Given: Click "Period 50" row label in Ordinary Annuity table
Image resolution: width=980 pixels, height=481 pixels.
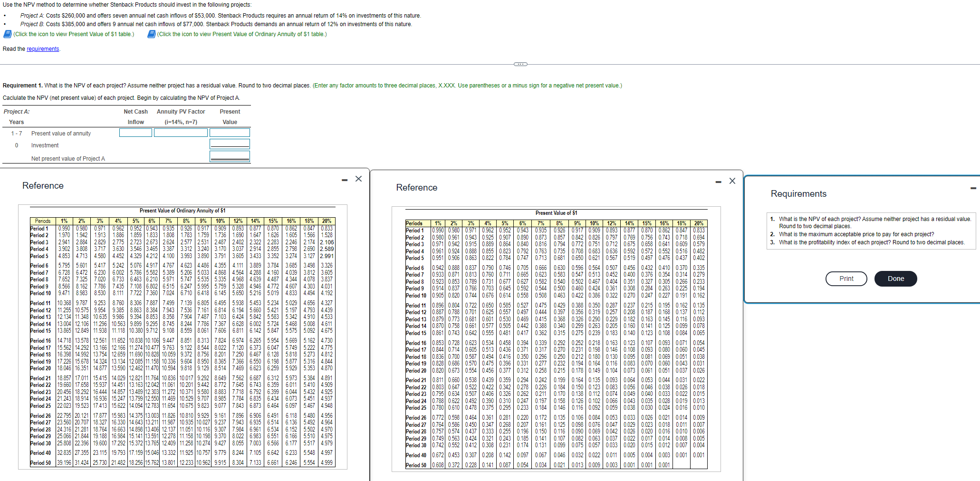Looking at the screenshot, I should (x=40, y=463).
